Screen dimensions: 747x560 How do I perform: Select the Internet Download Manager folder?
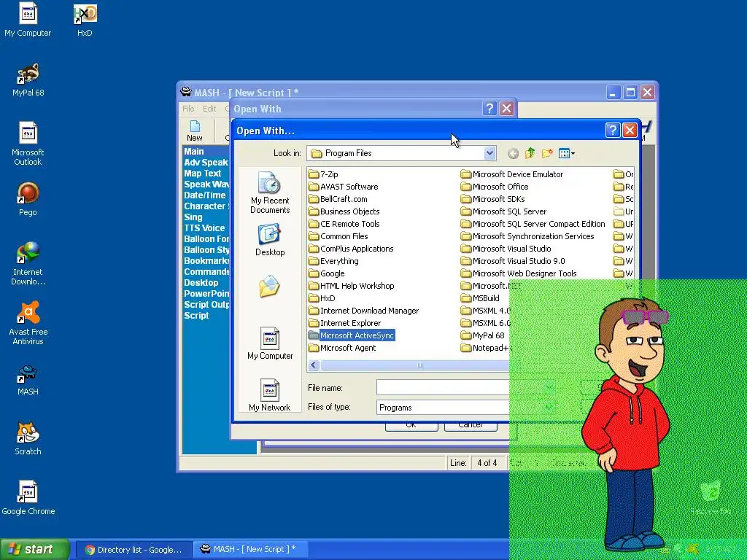(363, 311)
